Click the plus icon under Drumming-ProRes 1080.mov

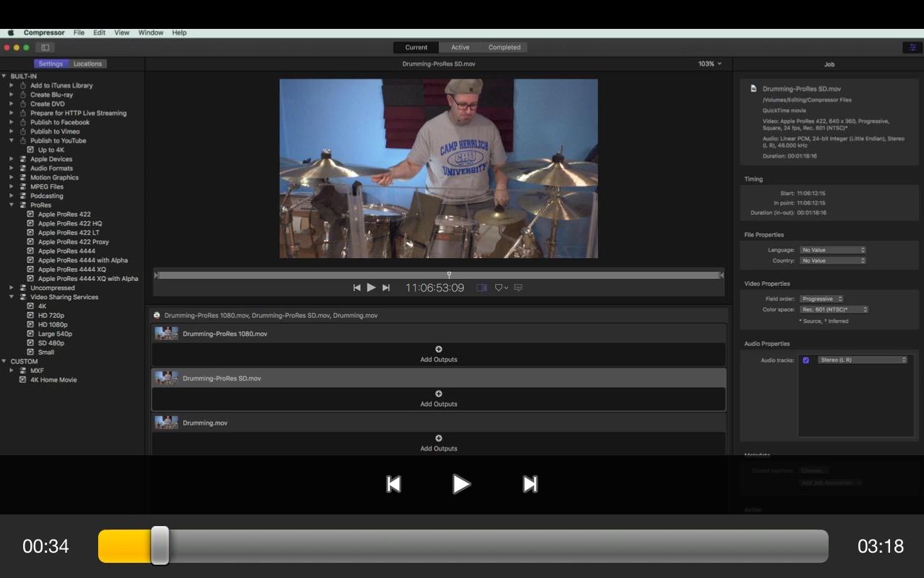(439, 350)
